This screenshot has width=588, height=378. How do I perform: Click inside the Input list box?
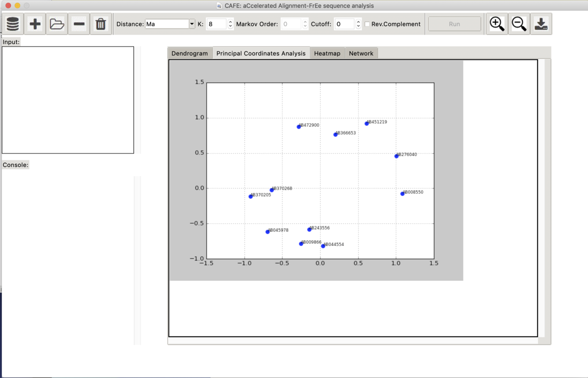[x=68, y=100]
